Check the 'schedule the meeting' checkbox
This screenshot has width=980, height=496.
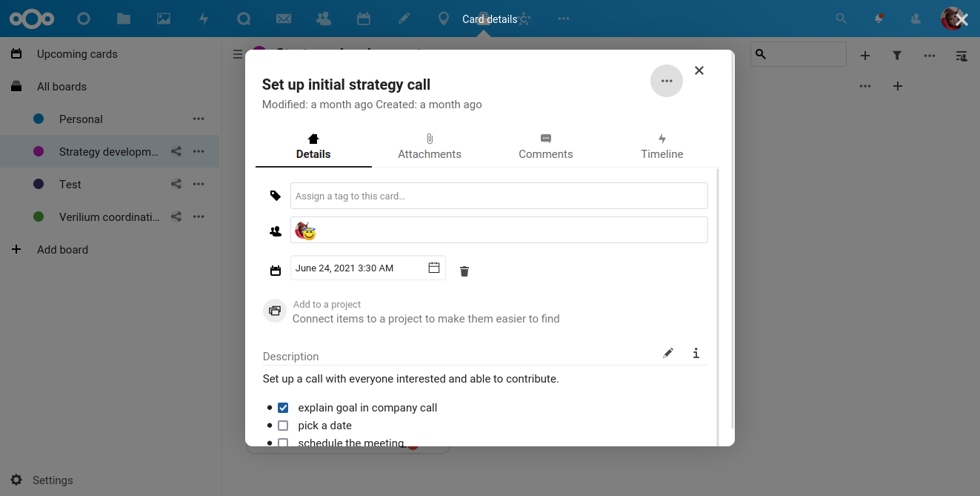coord(283,443)
